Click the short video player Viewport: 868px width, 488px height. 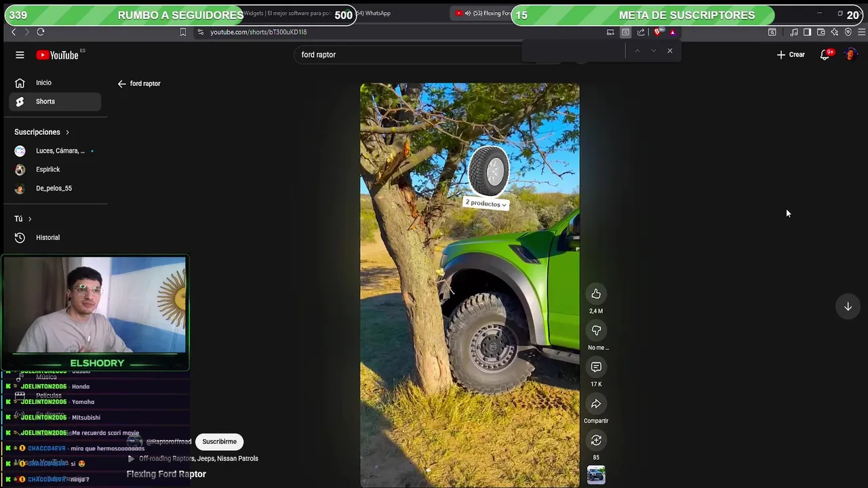(469, 285)
